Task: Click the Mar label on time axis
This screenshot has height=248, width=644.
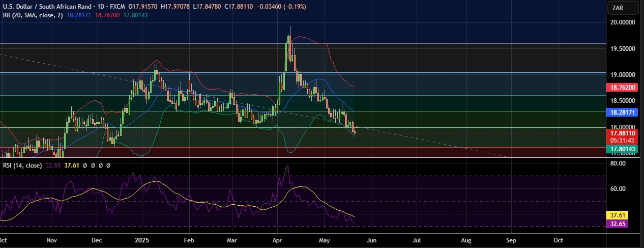Action: (232, 239)
